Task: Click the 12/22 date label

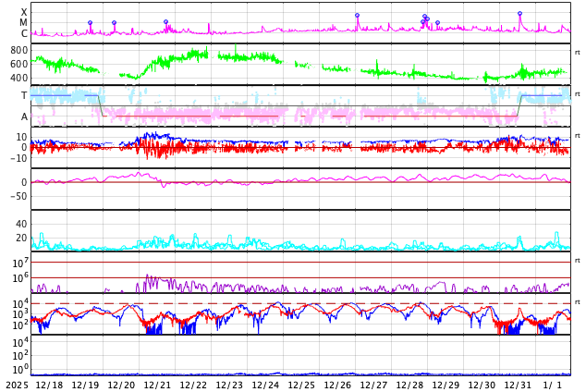Action: click(193, 384)
